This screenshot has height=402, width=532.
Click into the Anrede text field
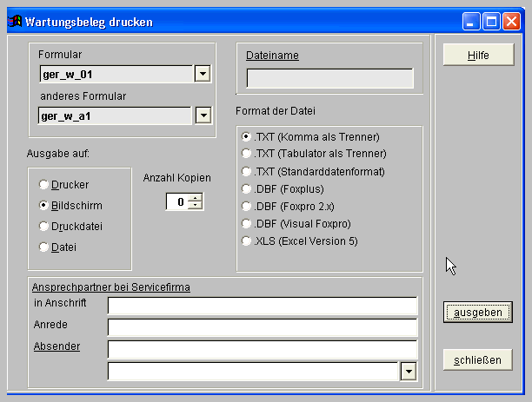pos(262,327)
